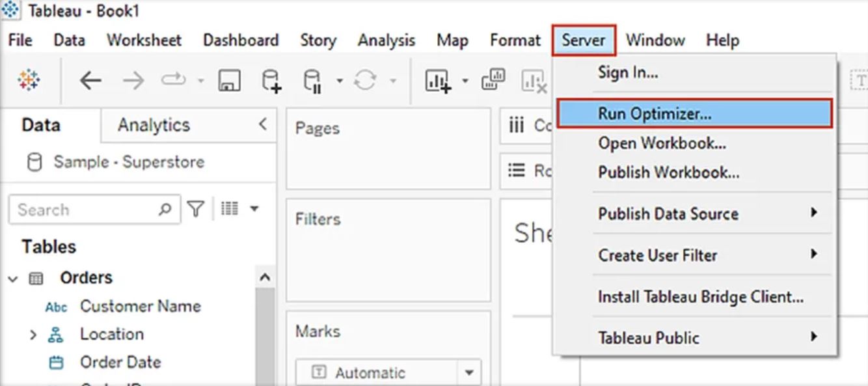The height and width of the screenshot is (386, 868).
Task: Click the Undo arrow in the toolbar
Action: click(90, 80)
